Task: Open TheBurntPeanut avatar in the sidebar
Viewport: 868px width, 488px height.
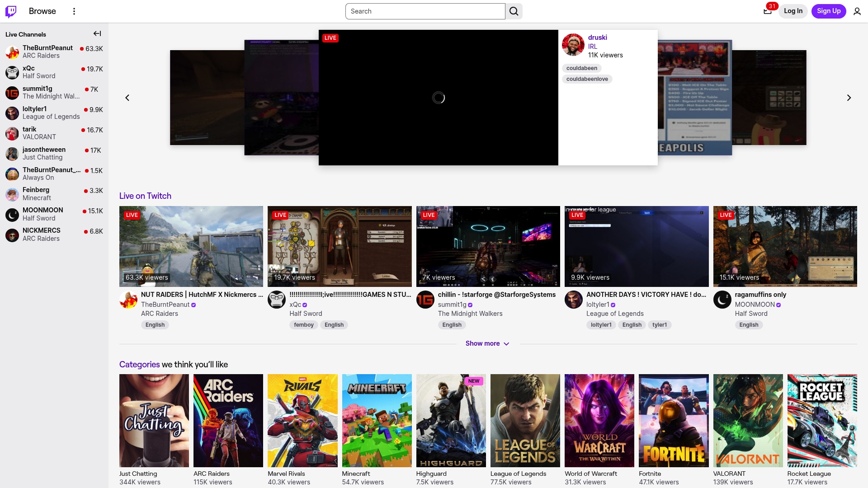Action: click(x=12, y=52)
